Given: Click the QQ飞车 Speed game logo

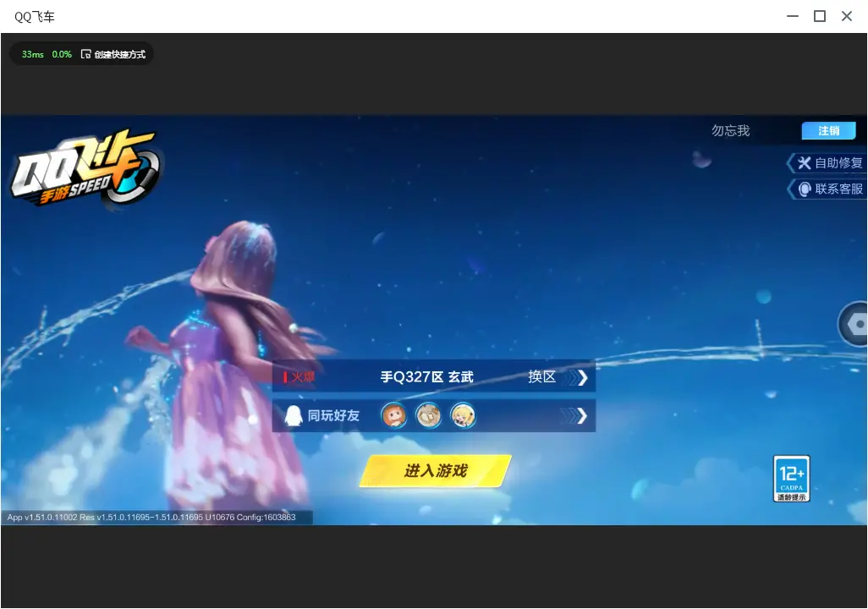Looking at the screenshot, I should [x=85, y=167].
